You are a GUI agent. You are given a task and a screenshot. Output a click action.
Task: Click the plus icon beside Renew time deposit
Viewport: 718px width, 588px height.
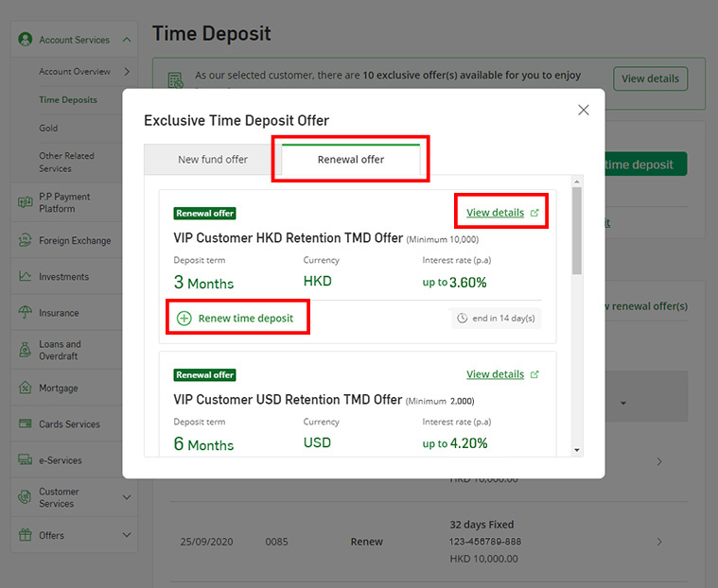click(184, 318)
